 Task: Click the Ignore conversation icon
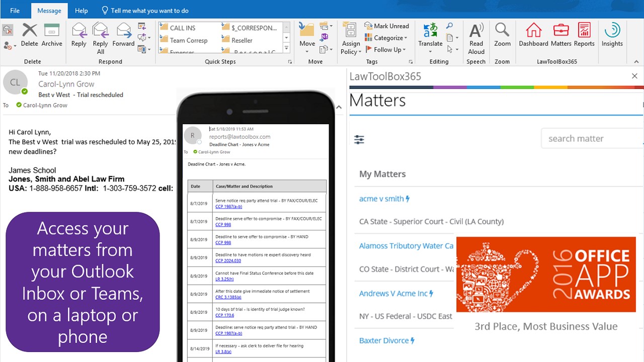[x=8, y=30]
